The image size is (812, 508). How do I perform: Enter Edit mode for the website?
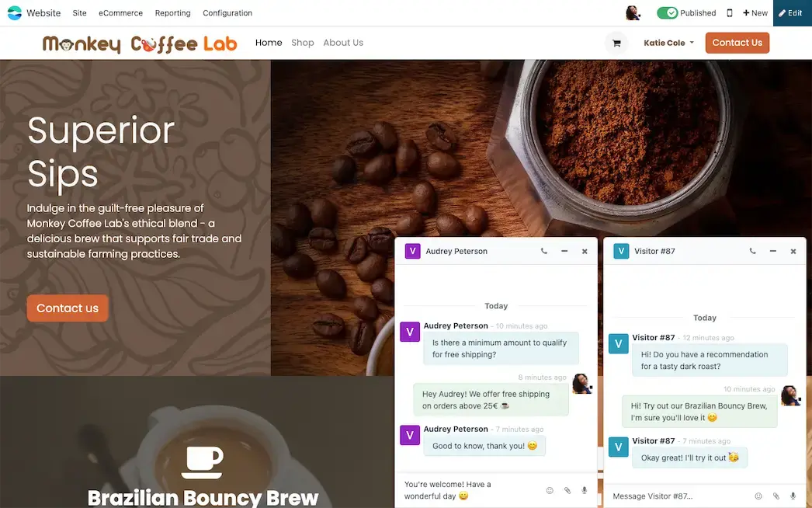click(x=792, y=13)
